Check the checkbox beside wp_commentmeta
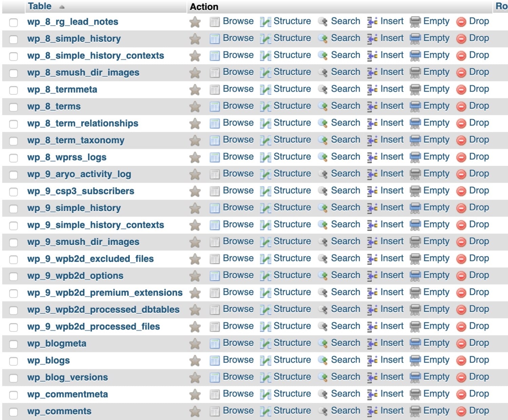Image resolution: width=508 pixels, height=420 pixels. pos(14,394)
